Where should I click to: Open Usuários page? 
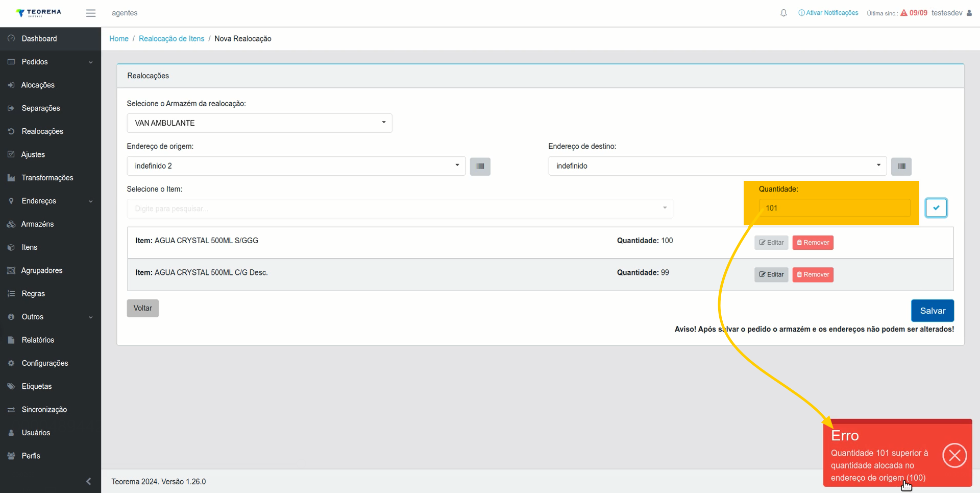51,433
